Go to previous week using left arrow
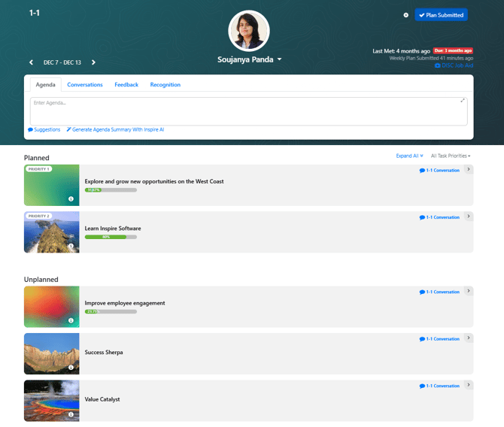Viewport: 504px width, 427px height. (32, 62)
